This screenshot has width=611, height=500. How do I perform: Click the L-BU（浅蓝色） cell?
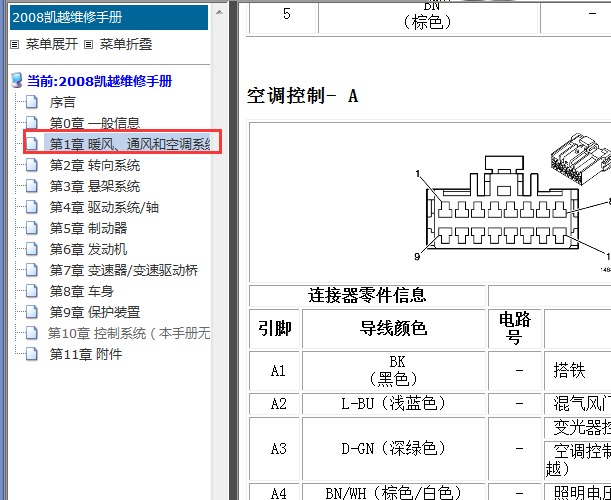point(394,404)
